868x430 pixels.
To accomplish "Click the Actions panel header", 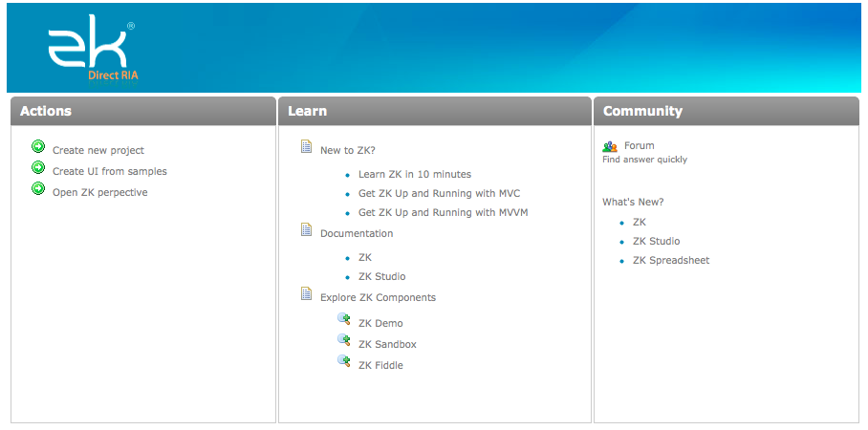I will pos(143,111).
